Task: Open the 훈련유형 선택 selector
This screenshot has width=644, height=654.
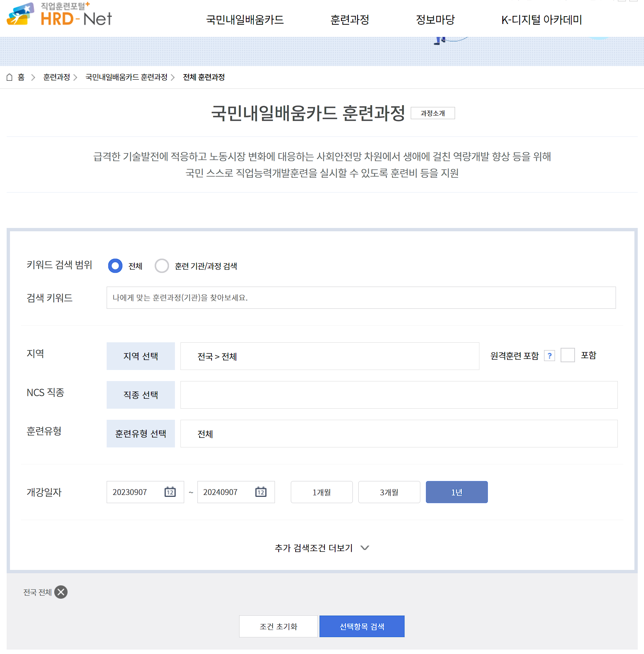Action: pyautogui.click(x=141, y=433)
